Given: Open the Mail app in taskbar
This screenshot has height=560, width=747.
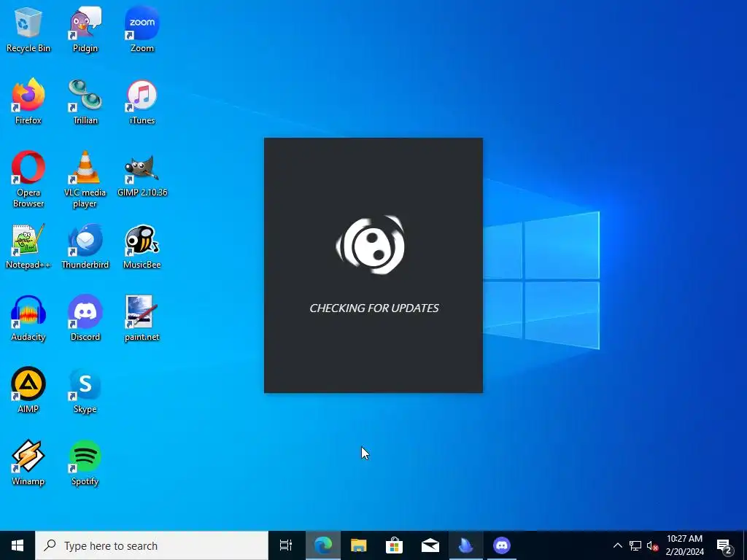Looking at the screenshot, I should coord(430,545).
